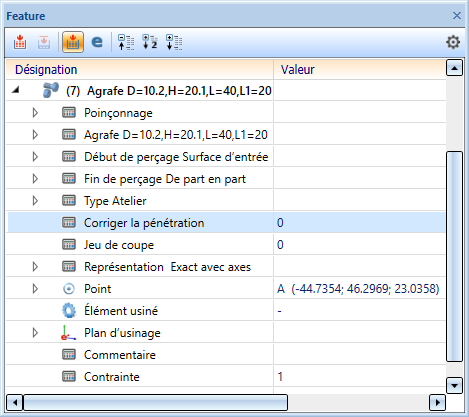The width and height of the screenshot is (469, 417).
Task: Expand the Poinçonnage node
Action: pyautogui.click(x=35, y=113)
